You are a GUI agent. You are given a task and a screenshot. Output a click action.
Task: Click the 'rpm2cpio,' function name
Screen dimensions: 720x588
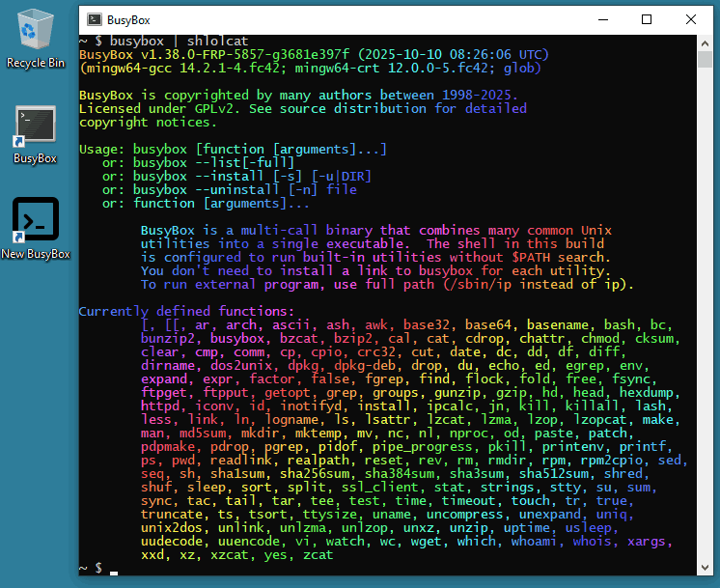pos(616,460)
